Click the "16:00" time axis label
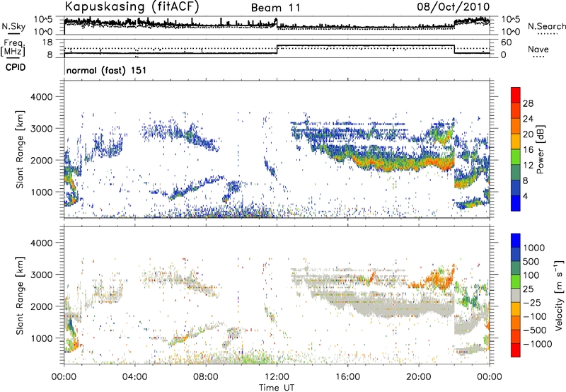Image resolution: width=566 pixels, height=392 pixels. [x=347, y=377]
